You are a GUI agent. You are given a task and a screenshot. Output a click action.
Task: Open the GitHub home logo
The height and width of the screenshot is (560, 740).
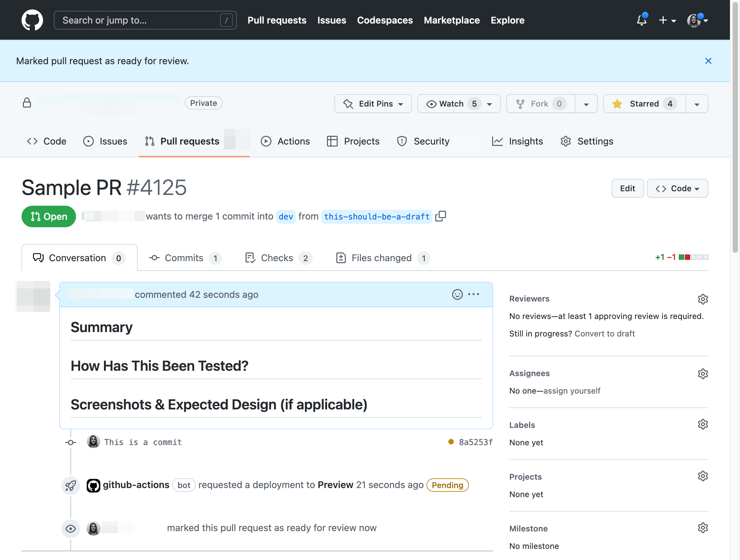click(32, 20)
